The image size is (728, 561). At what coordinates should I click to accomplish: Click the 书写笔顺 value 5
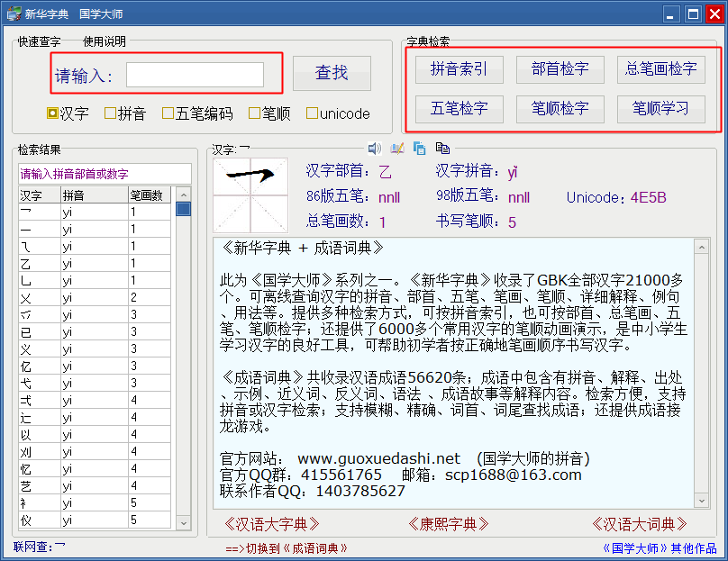(512, 222)
